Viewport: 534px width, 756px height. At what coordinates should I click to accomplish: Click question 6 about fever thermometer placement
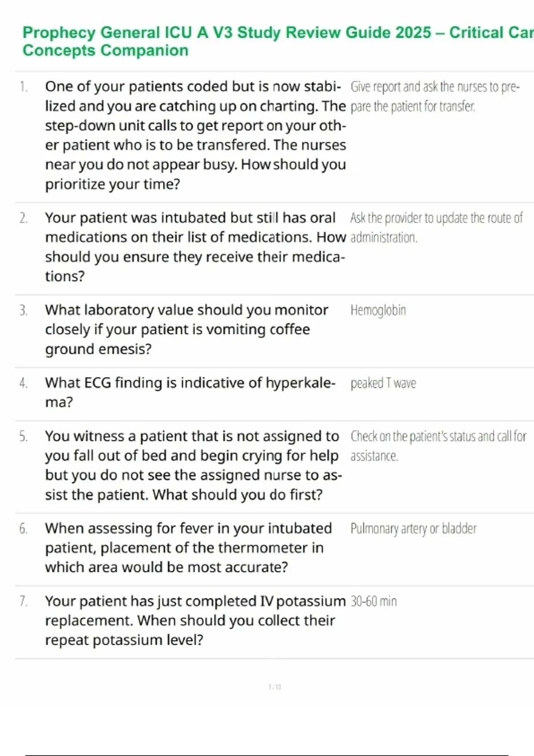click(x=188, y=548)
